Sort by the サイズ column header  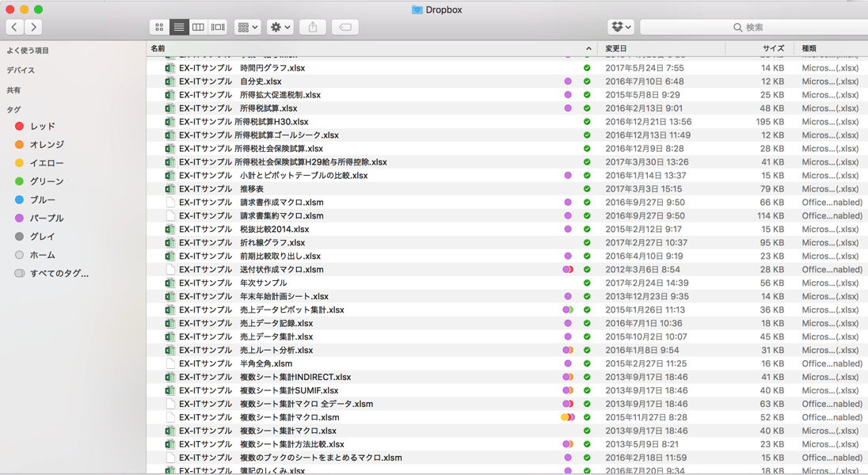pos(773,49)
